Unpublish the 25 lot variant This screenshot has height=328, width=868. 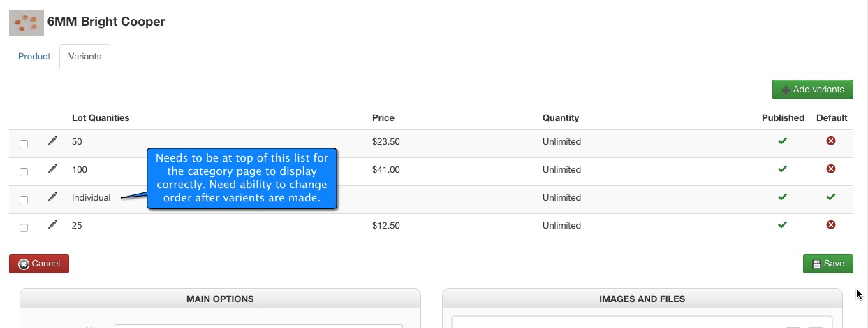pyautogui.click(x=782, y=225)
